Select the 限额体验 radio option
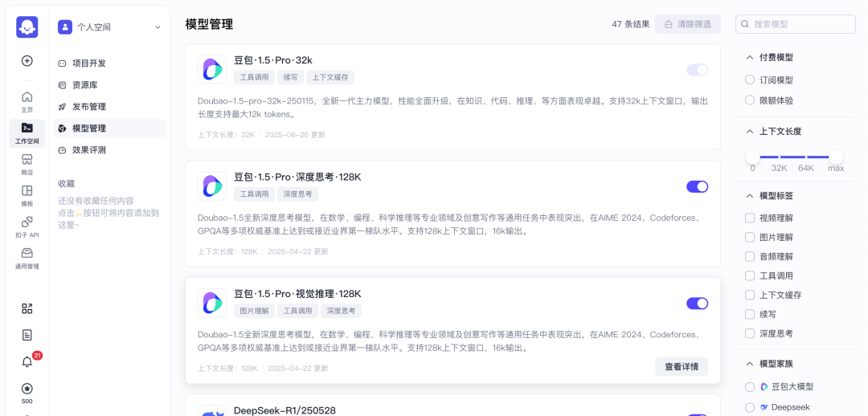This screenshot has height=416, width=868. click(750, 100)
